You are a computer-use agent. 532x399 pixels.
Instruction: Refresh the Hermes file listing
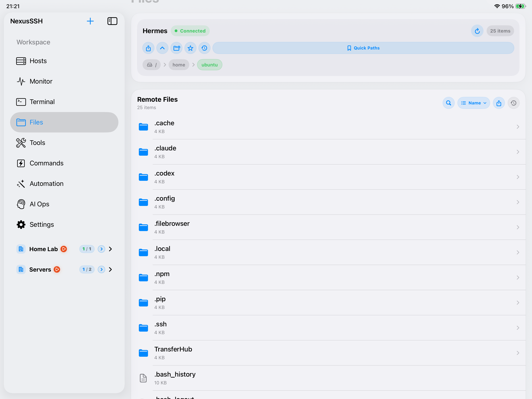[477, 31]
